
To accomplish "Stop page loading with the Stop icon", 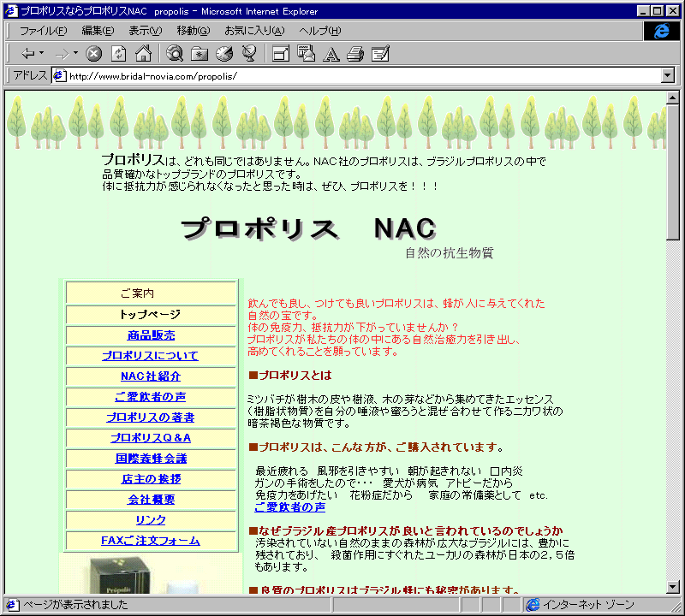I will click(x=93, y=54).
